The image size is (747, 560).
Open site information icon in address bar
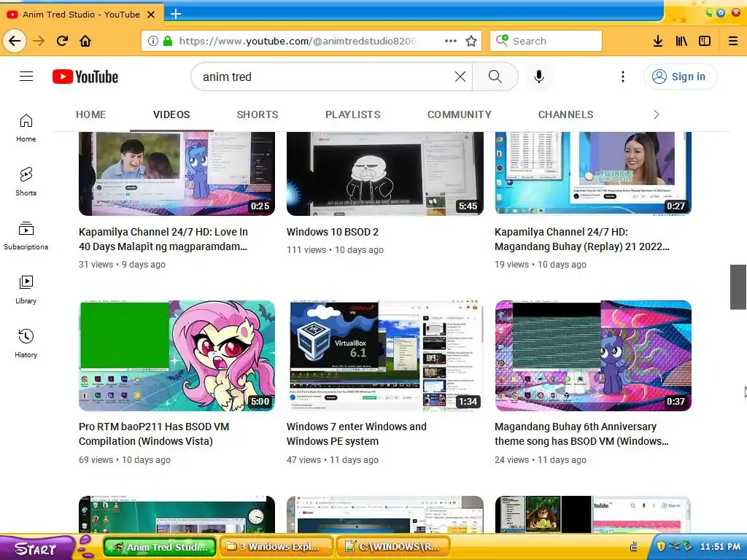tap(152, 41)
